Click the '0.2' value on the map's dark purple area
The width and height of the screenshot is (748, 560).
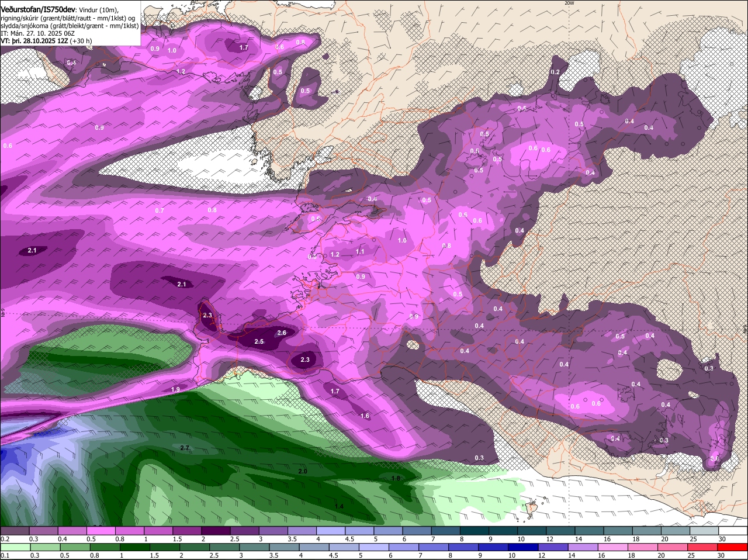(555, 72)
